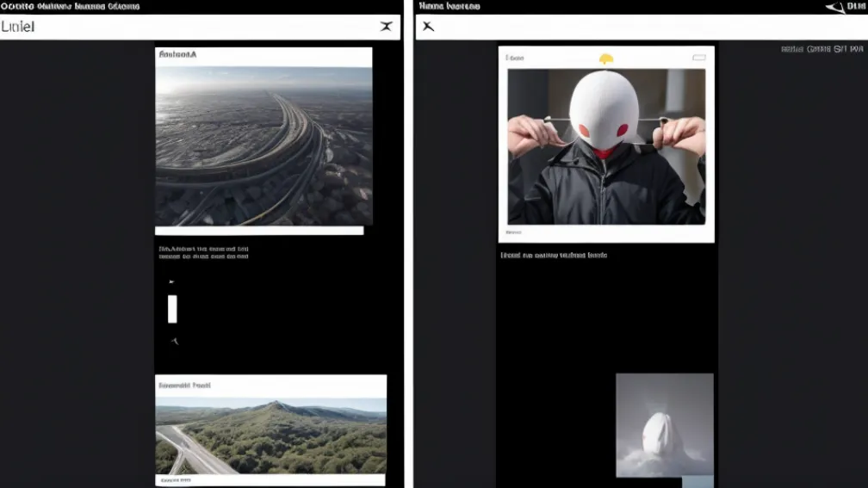Click the small icon beneath the white vertical bar
Screen dimensions: 868x488
click(175, 342)
